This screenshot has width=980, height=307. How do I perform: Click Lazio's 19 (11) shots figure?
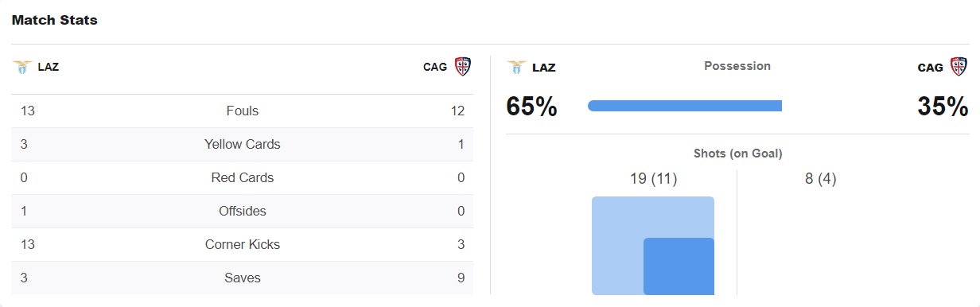653,179
